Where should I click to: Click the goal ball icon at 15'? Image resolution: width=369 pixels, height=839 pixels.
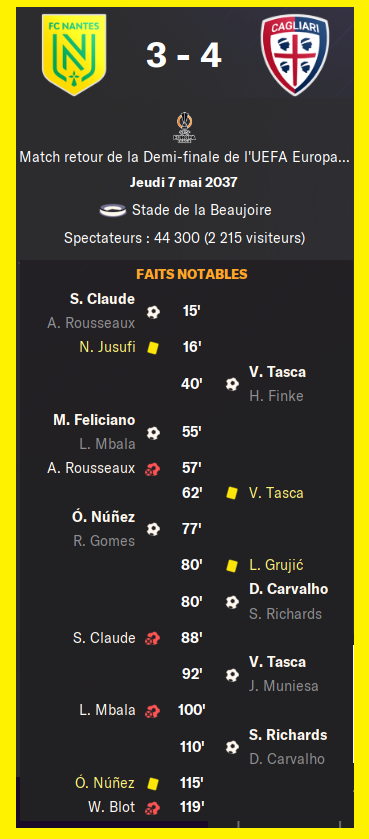click(153, 311)
